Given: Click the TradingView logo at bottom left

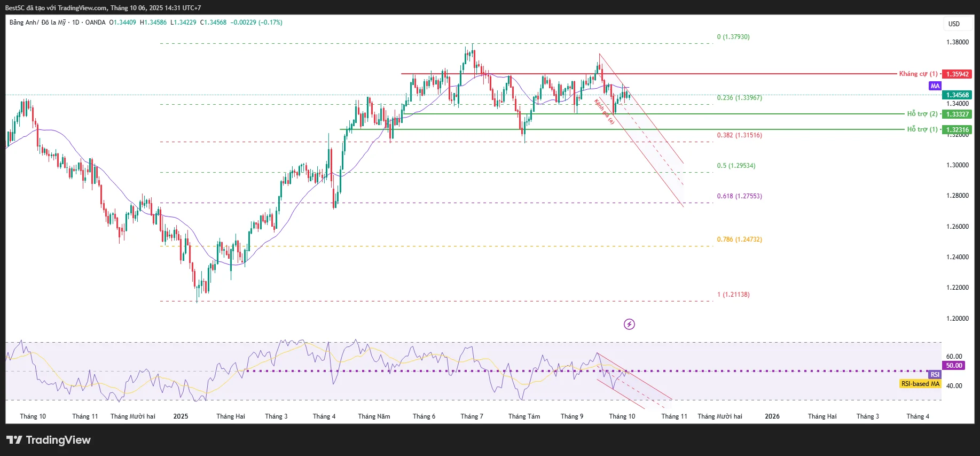Looking at the screenshot, I should 49,440.
